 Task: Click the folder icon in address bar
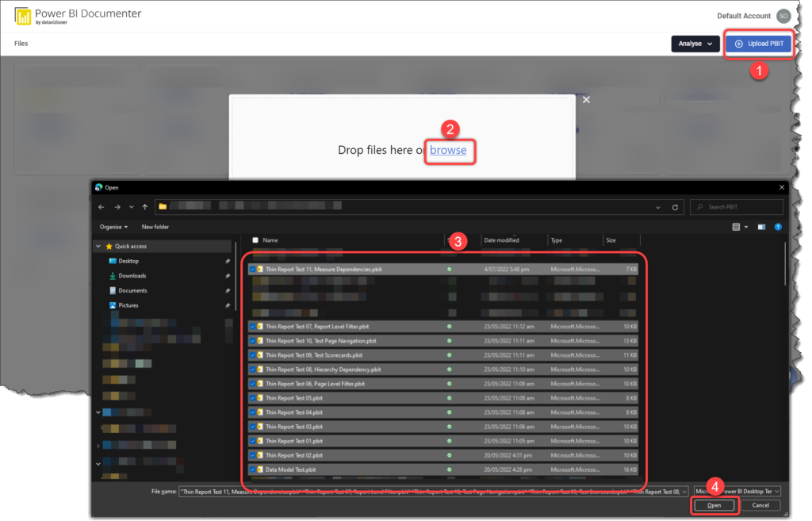click(x=163, y=207)
